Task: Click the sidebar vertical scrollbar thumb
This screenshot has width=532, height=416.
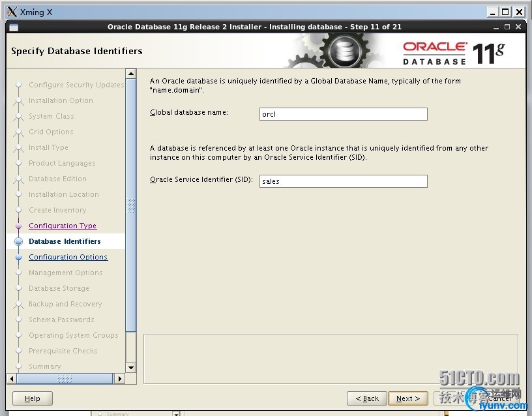Action: pyautogui.click(x=131, y=205)
